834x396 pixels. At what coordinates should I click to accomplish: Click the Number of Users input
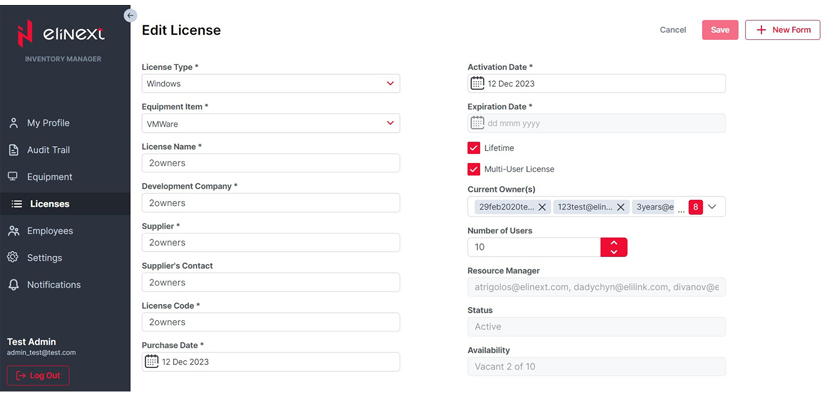(x=534, y=247)
